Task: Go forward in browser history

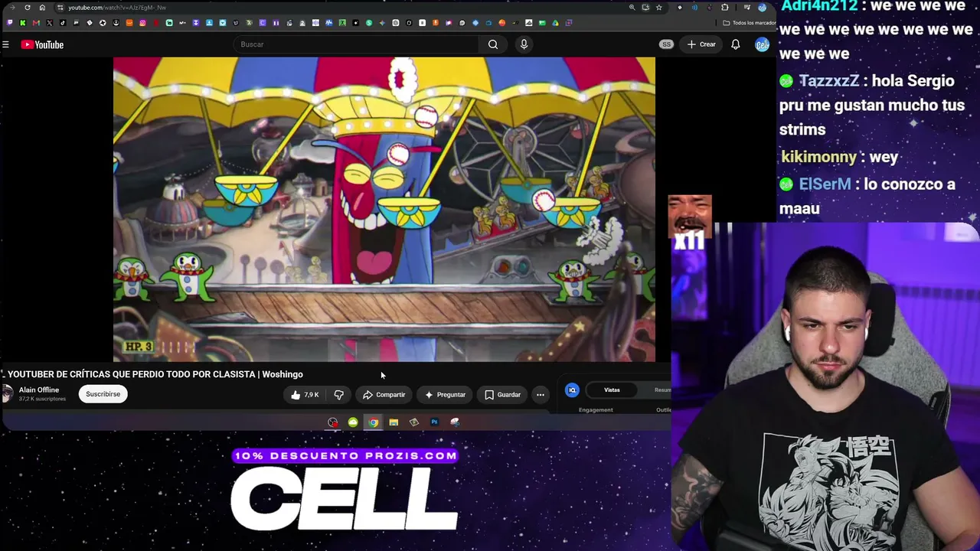Action: pyautogui.click(x=13, y=8)
